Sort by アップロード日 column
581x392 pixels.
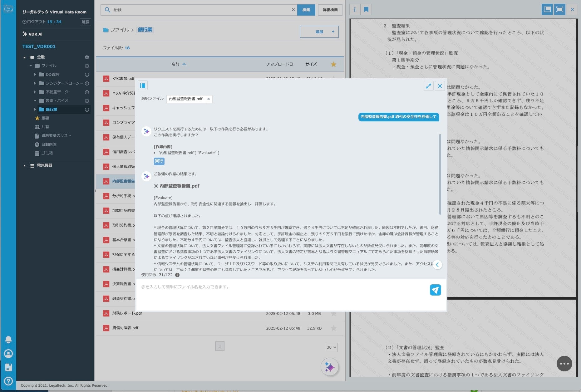(x=279, y=64)
